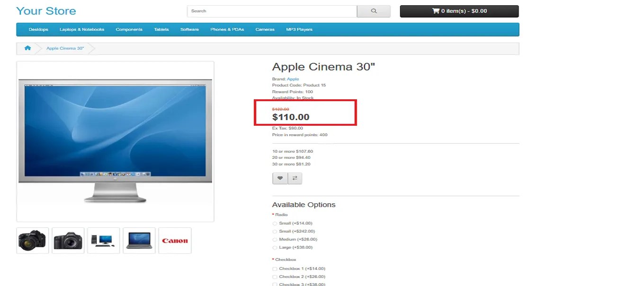Check Checkbox 1 (+$14.00)
This screenshot has width=644, height=286.
(275, 269)
